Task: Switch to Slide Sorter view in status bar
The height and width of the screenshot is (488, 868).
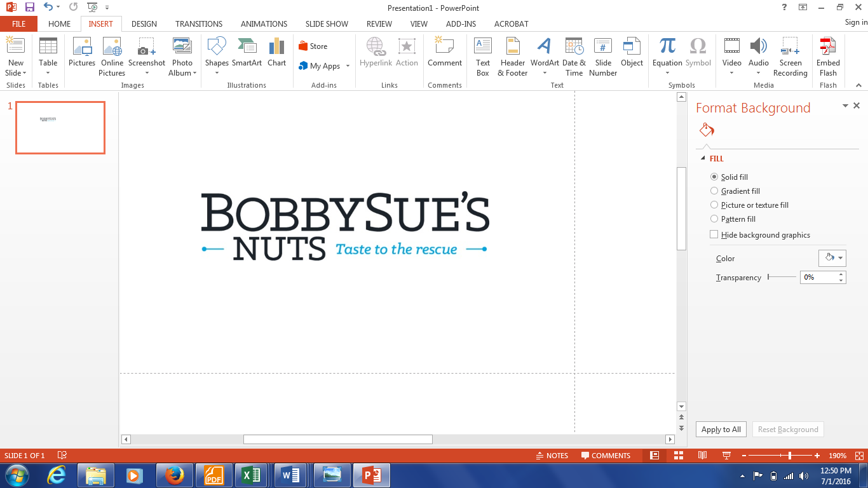Action: click(678, 456)
